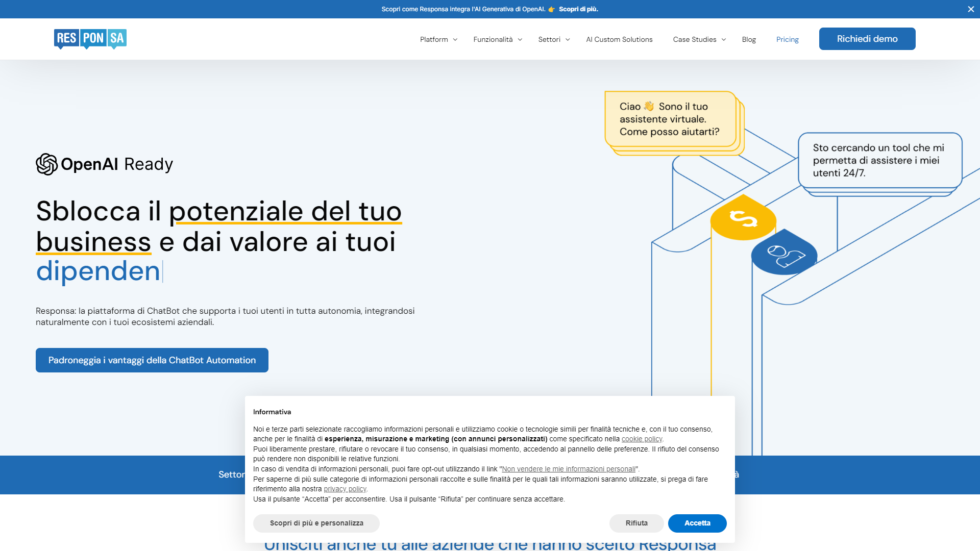Click the Responsa logo
The image size is (980, 551).
[x=90, y=39]
